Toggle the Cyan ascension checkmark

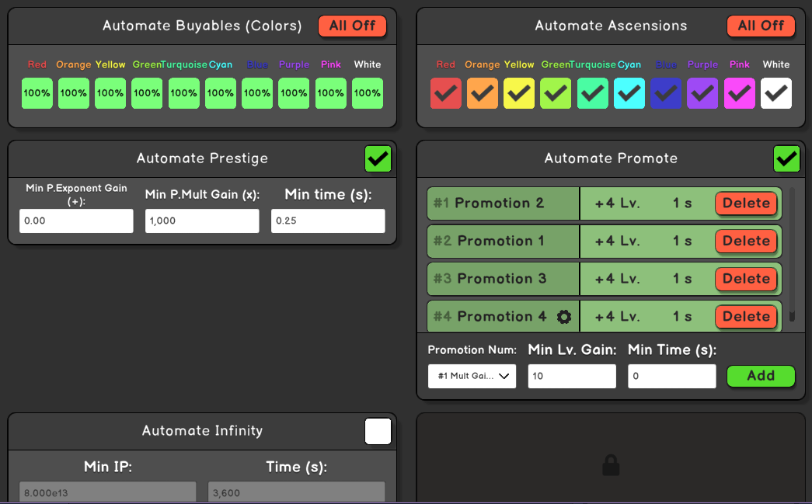[x=629, y=93]
